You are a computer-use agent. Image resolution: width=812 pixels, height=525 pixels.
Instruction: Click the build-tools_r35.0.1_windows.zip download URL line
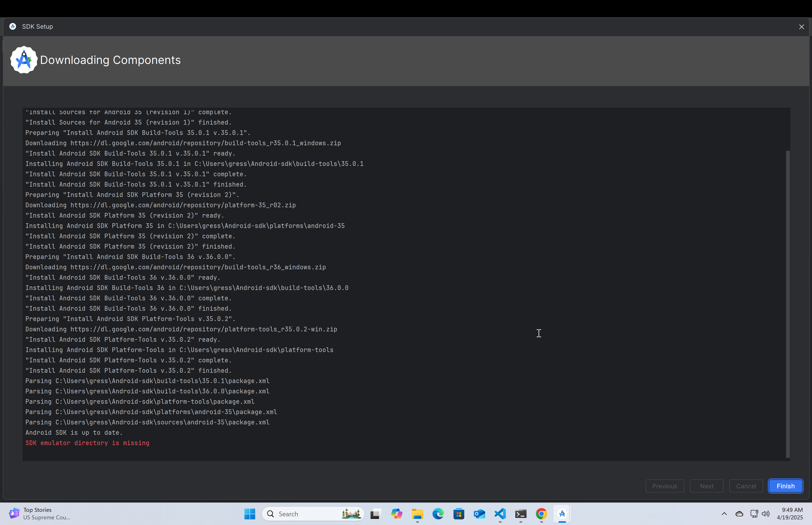(183, 143)
